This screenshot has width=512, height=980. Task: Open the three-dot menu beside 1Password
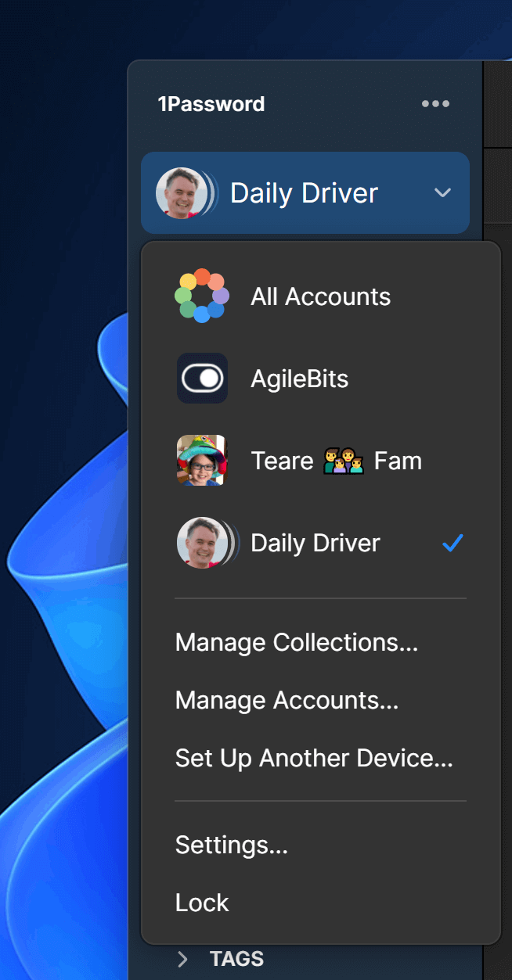coord(435,104)
